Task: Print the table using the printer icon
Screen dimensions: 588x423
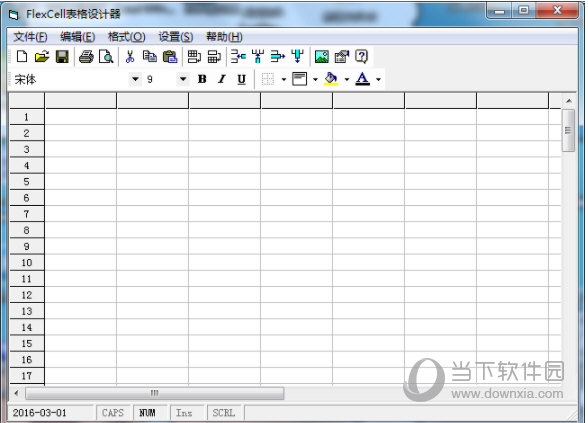Action: pos(86,57)
